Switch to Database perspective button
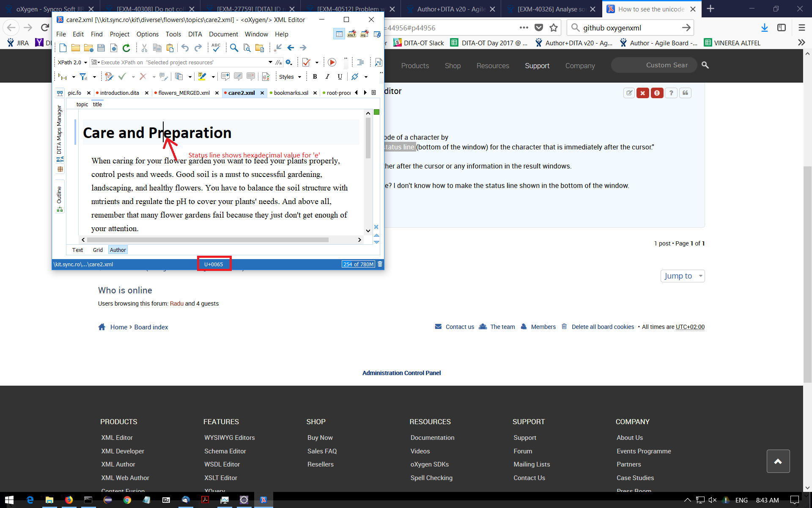Viewport: 812px width, 508px height. (x=377, y=34)
